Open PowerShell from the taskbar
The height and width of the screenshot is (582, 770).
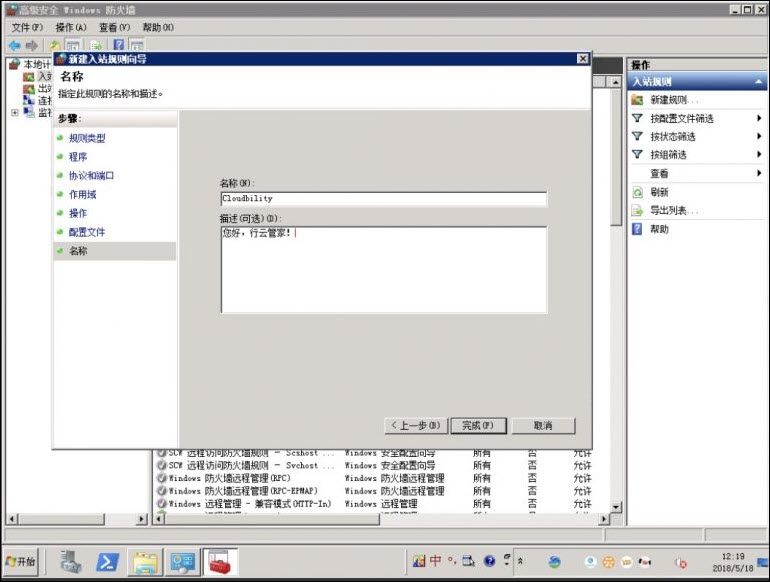coord(108,562)
